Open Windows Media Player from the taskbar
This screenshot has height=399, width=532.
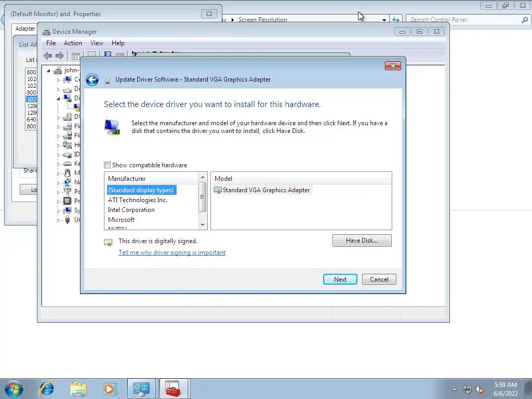coord(110,389)
